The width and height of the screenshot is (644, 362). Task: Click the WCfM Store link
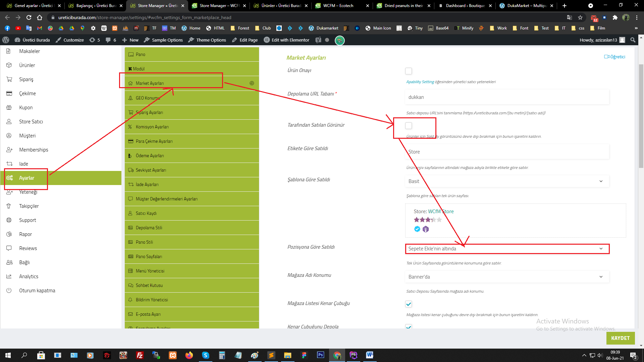[x=441, y=212]
